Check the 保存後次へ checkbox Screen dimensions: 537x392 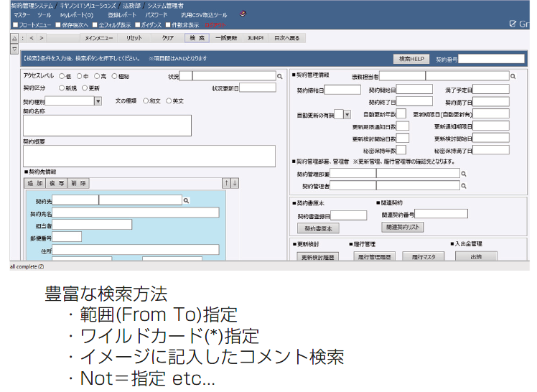pyautogui.click(x=58, y=24)
